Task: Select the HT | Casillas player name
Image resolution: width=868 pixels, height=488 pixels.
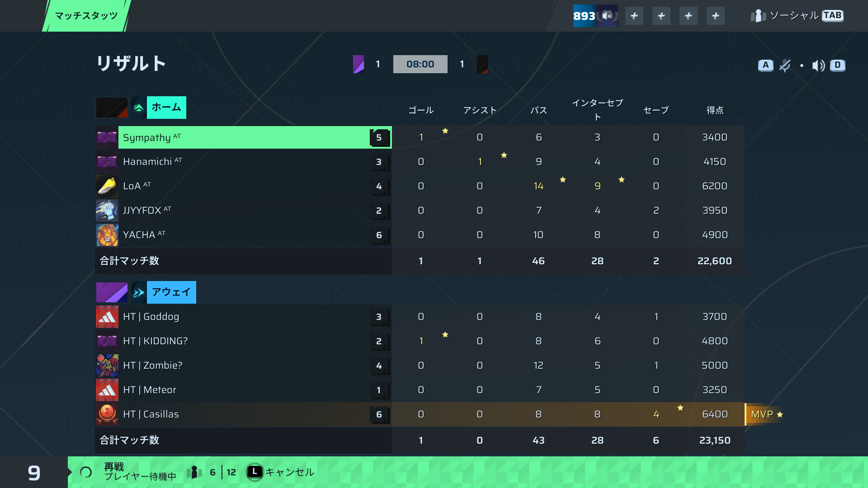Action: (151, 414)
